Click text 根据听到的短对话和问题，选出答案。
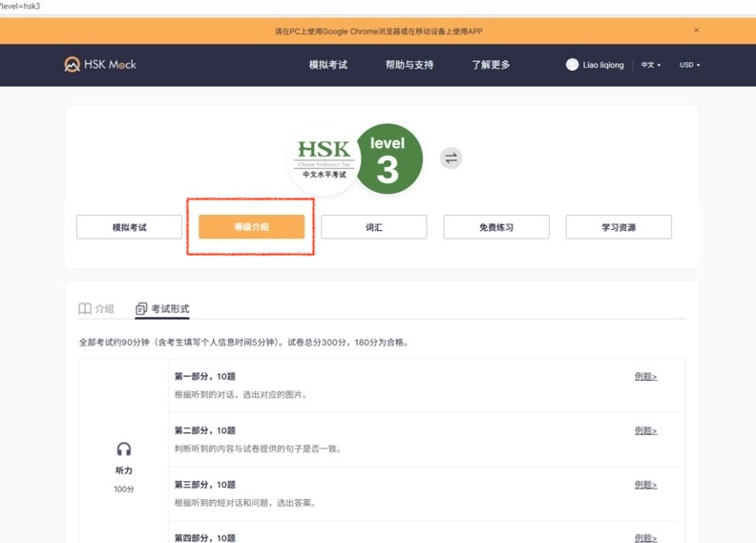The image size is (756, 543). click(x=245, y=503)
